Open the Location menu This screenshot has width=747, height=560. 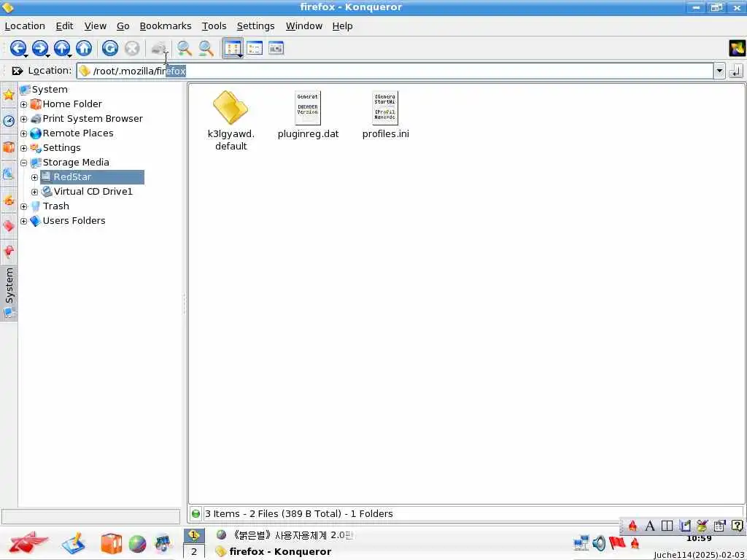click(25, 26)
